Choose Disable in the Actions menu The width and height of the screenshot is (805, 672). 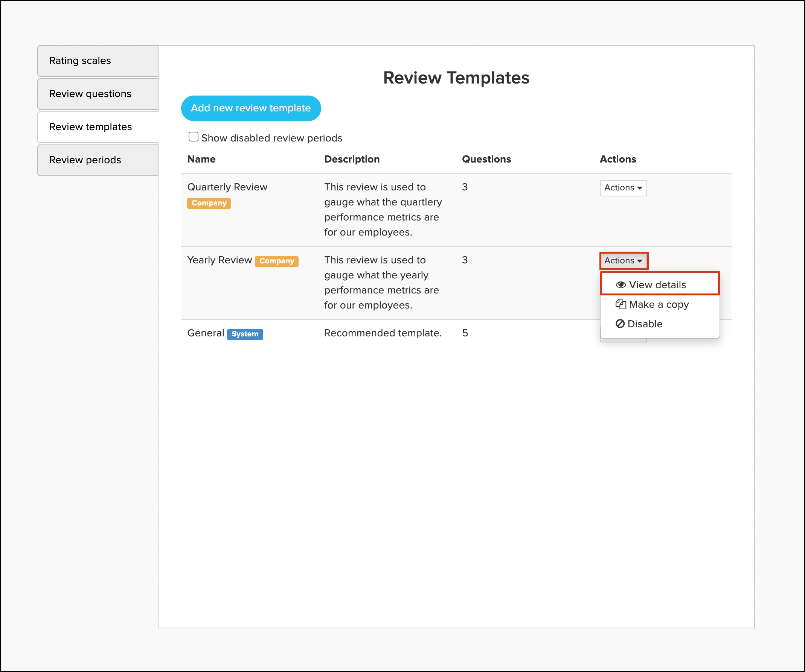point(644,324)
